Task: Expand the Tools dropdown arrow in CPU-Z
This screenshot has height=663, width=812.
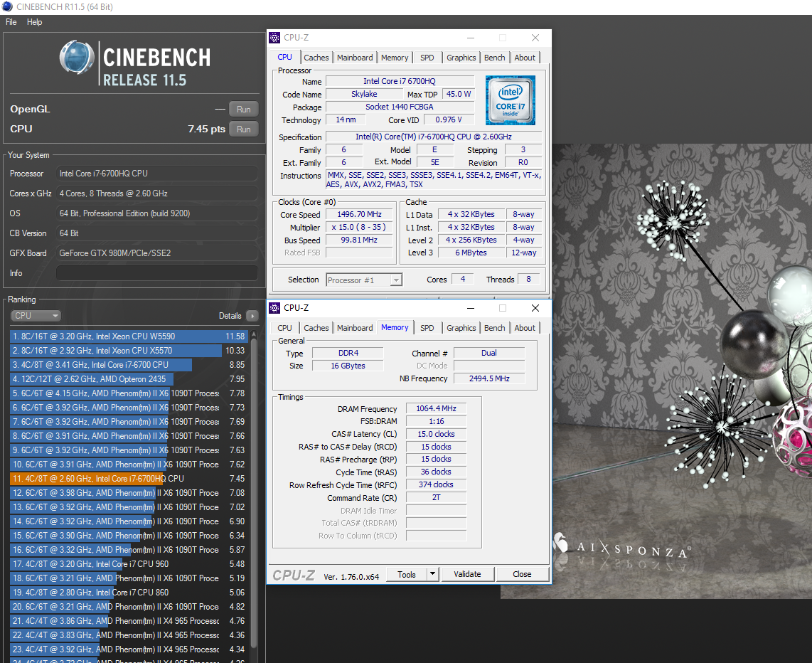Action: [433, 574]
